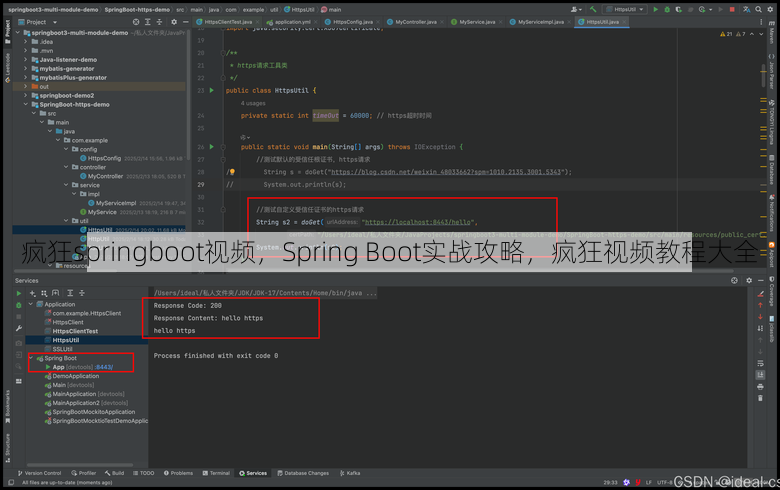This screenshot has height=490, width=780.
Task: Open the Terminal tool tab
Action: (x=216, y=473)
